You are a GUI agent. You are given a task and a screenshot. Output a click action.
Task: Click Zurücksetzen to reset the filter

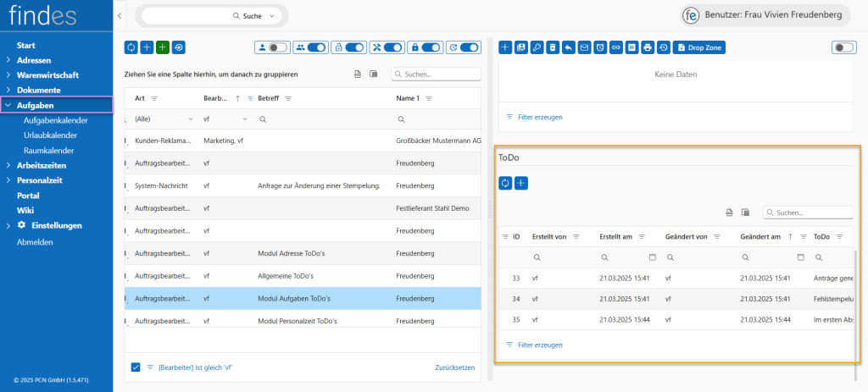(454, 367)
